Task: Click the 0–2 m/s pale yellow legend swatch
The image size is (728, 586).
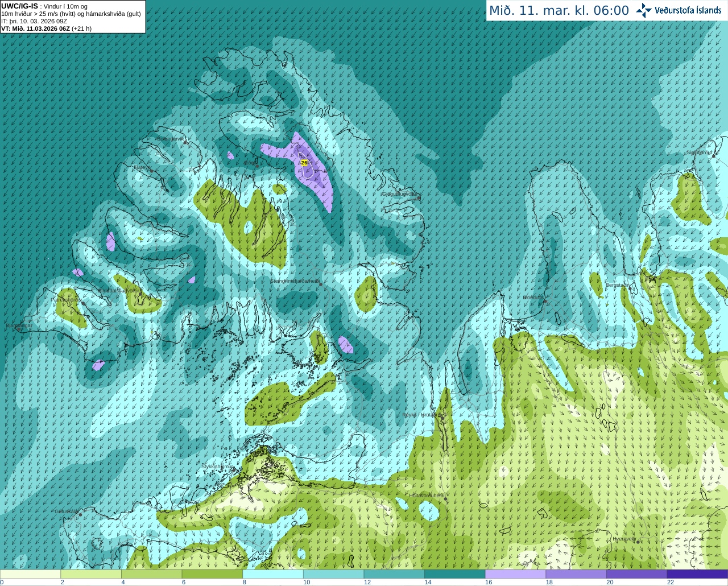Action: click(x=30, y=574)
